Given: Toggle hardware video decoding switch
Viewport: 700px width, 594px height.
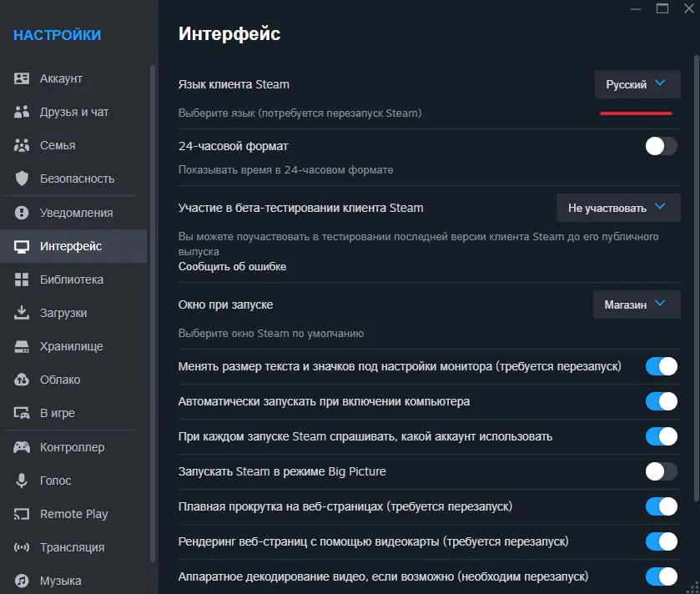Looking at the screenshot, I should (x=661, y=576).
